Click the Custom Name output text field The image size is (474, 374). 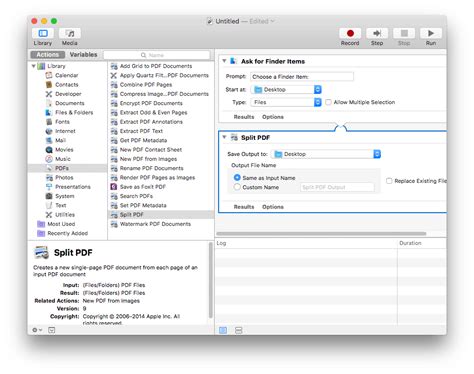[337, 187]
